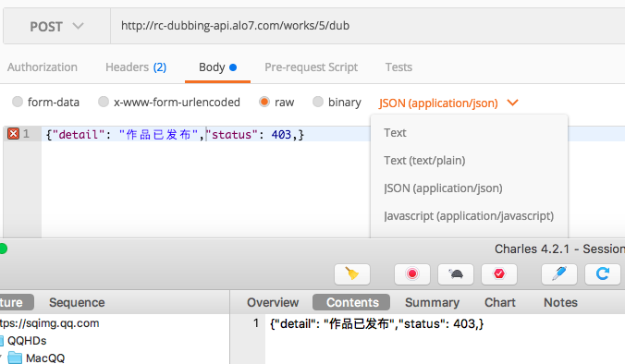Choose Text (text/plain) from the dropdown list

[x=424, y=161]
